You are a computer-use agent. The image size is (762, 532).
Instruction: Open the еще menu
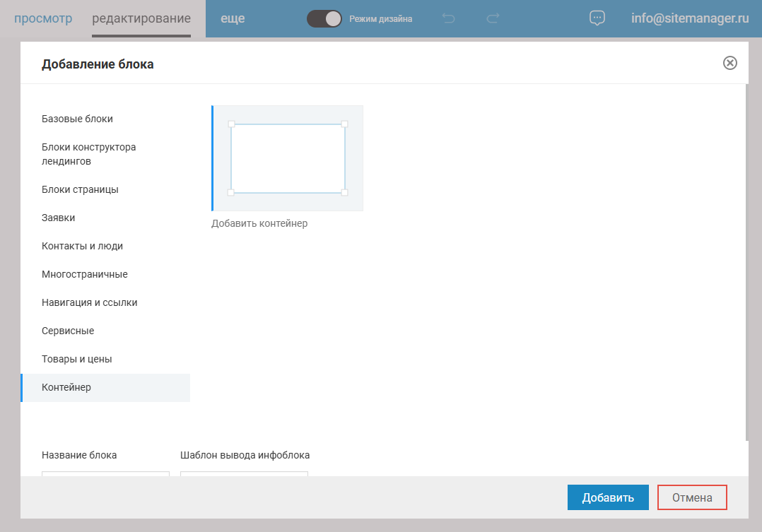(x=233, y=18)
